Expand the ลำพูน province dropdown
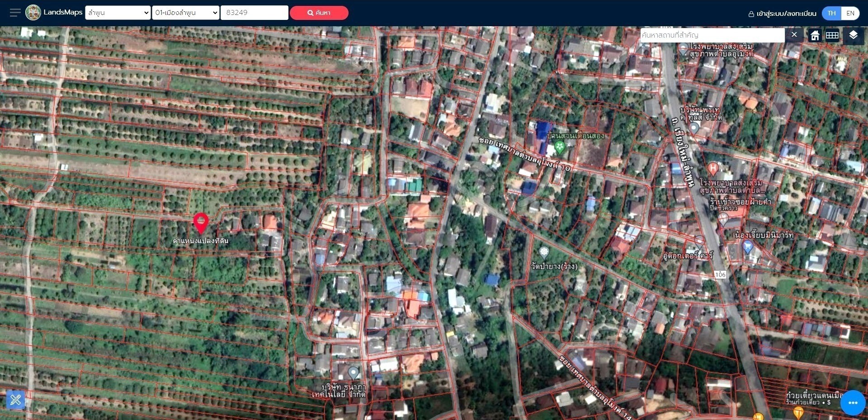868x420 pixels. pyautogui.click(x=118, y=13)
